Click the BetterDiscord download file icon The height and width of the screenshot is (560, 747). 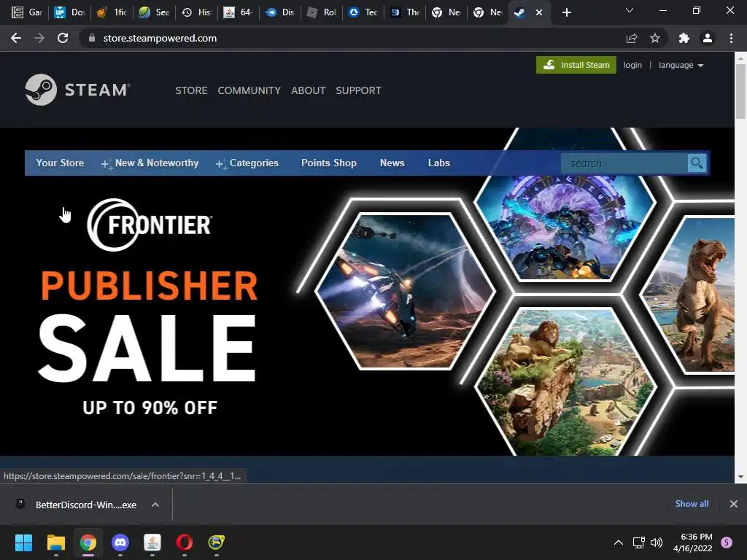(20, 505)
